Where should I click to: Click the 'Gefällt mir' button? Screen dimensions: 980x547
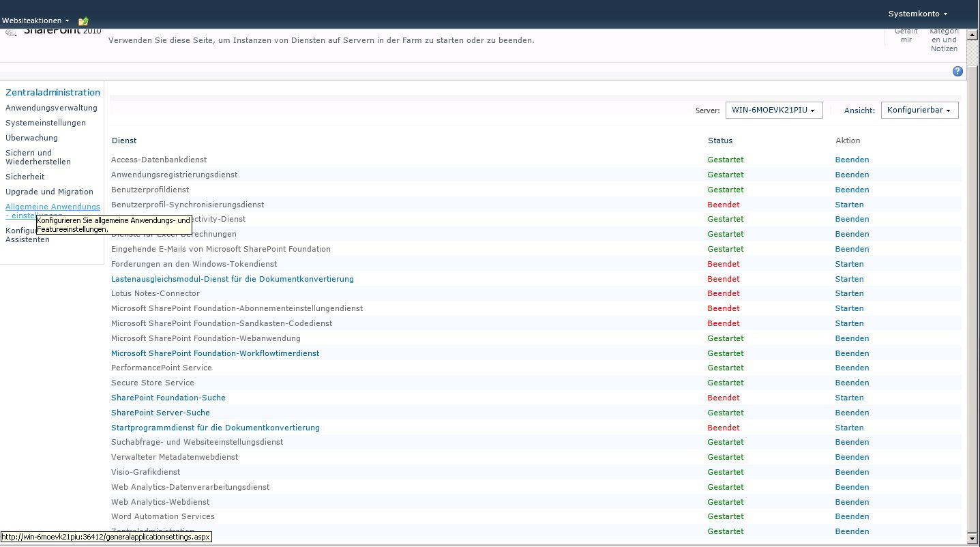coord(906,35)
